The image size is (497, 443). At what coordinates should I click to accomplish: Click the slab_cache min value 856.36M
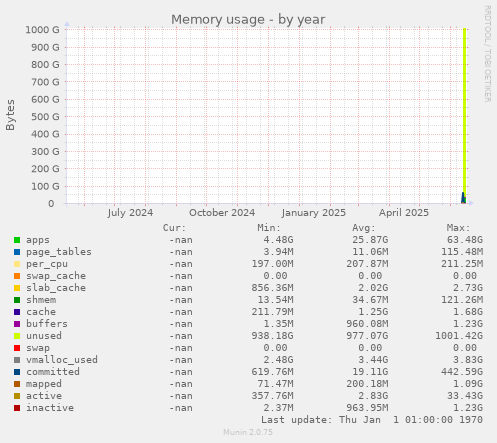click(x=272, y=288)
